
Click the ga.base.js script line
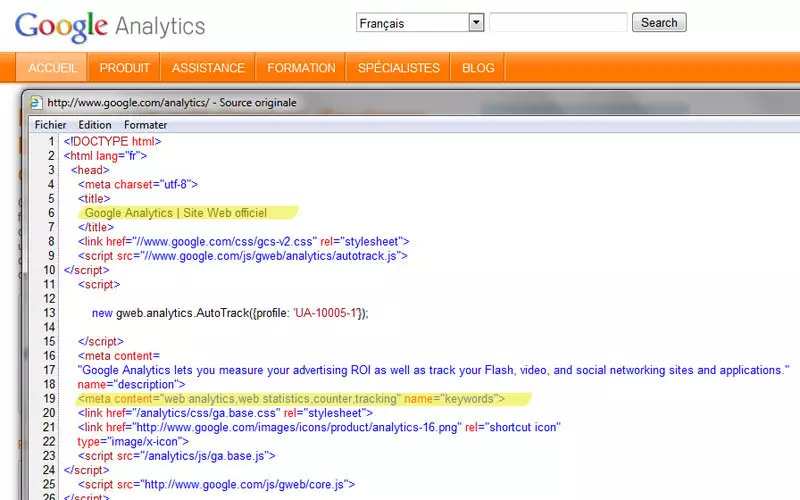click(177, 456)
